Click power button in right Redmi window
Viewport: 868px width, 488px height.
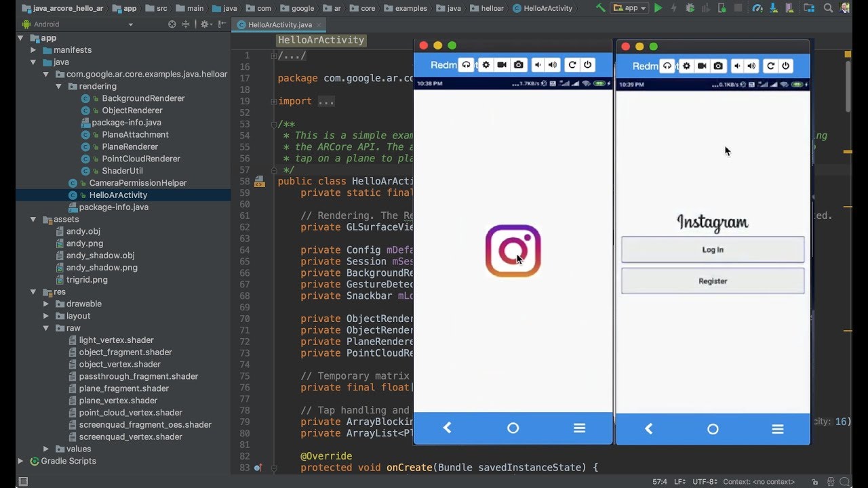tap(786, 66)
